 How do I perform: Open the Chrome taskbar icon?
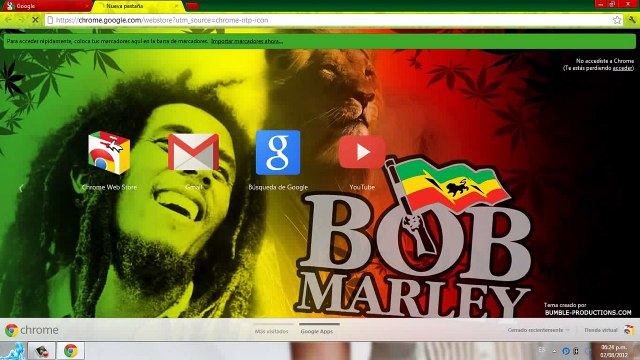point(71,351)
